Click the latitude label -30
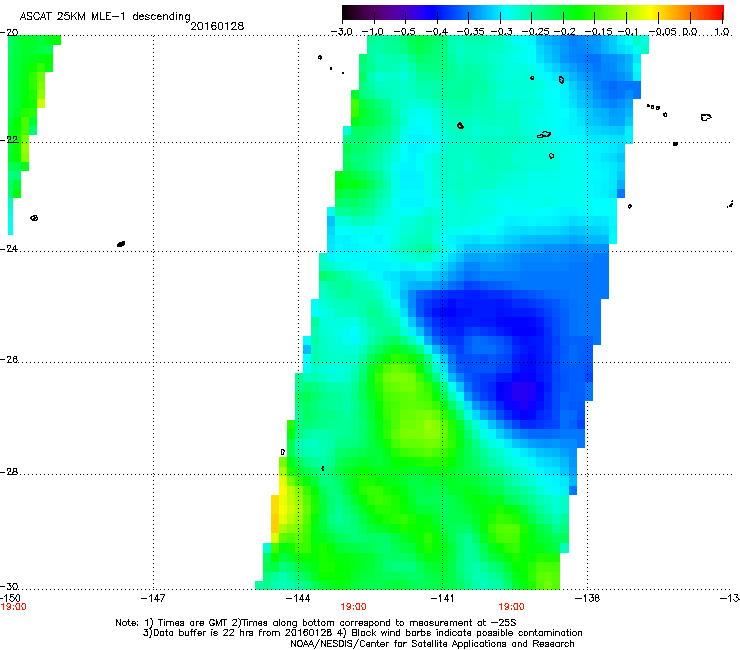Image resolution: width=740 pixels, height=650 pixels. point(9,586)
